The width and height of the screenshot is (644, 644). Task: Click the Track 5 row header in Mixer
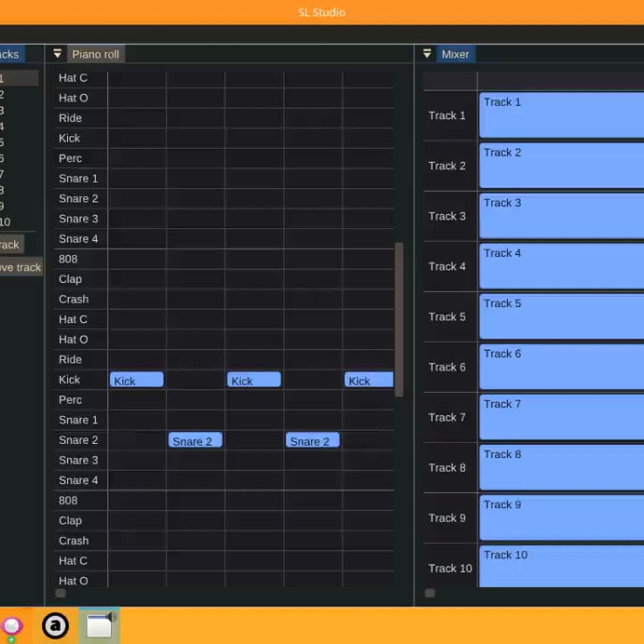pos(450,316)
